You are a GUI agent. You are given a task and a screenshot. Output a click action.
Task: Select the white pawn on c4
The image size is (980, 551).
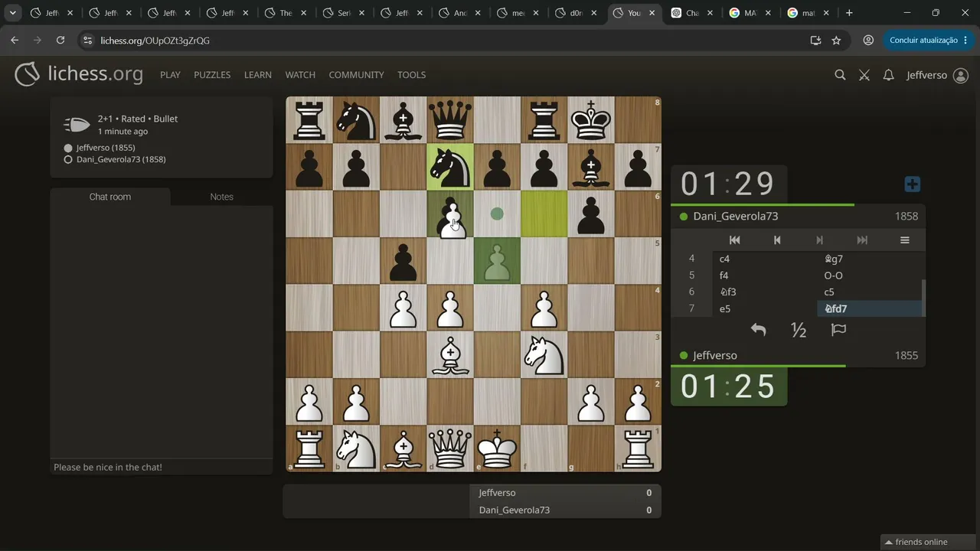403,308
